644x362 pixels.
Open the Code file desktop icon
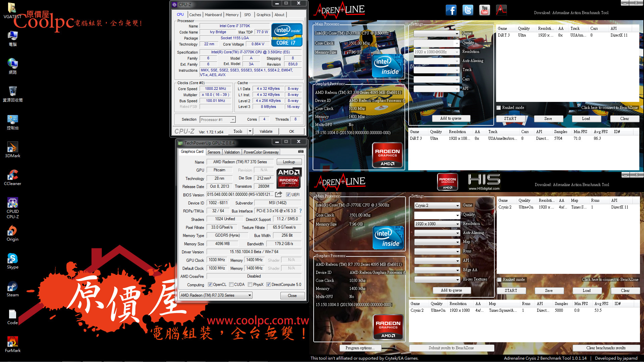12,316
